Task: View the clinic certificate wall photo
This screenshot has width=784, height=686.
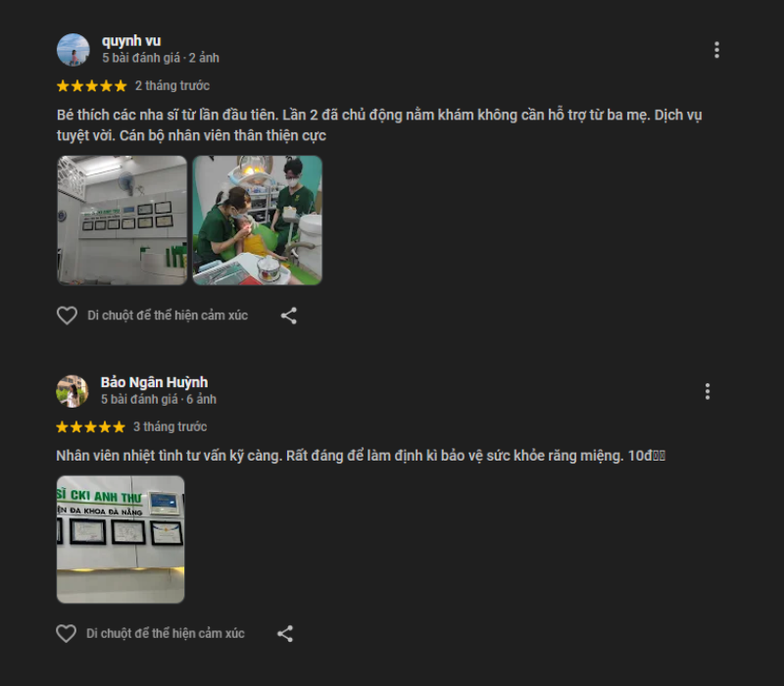Action: [x=122, y=220]
